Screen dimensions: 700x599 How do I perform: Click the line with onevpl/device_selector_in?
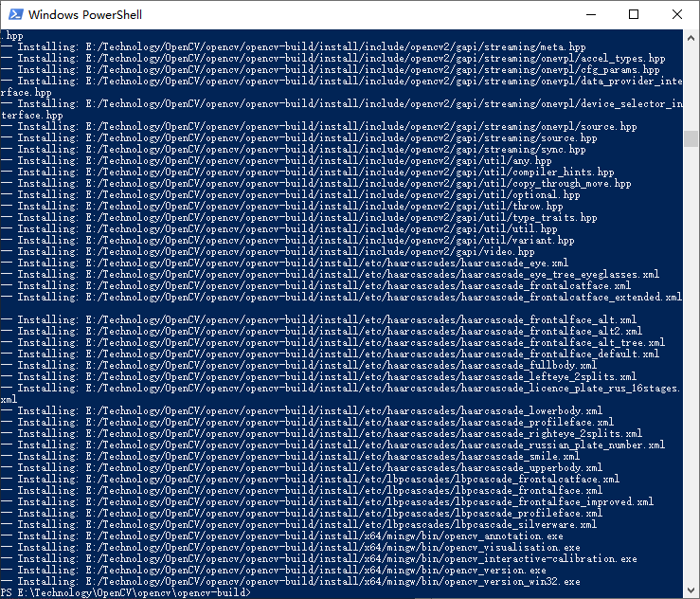[342, 103]
